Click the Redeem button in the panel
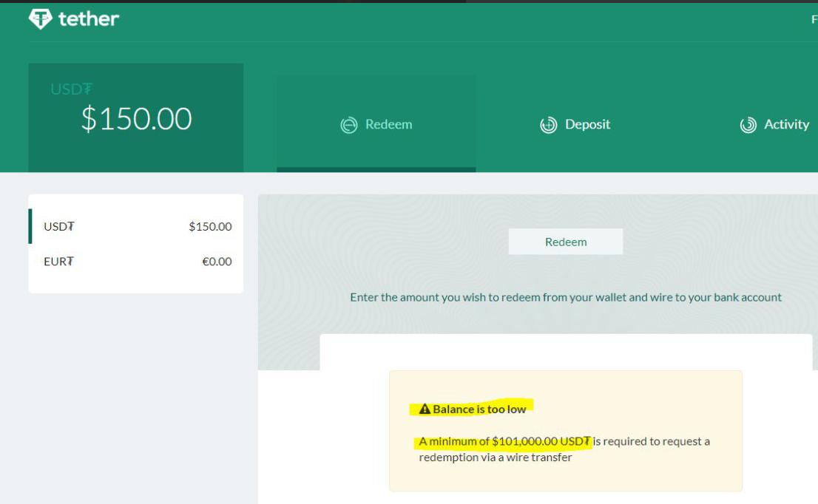 pyautogui.click(x=566, y=242)
